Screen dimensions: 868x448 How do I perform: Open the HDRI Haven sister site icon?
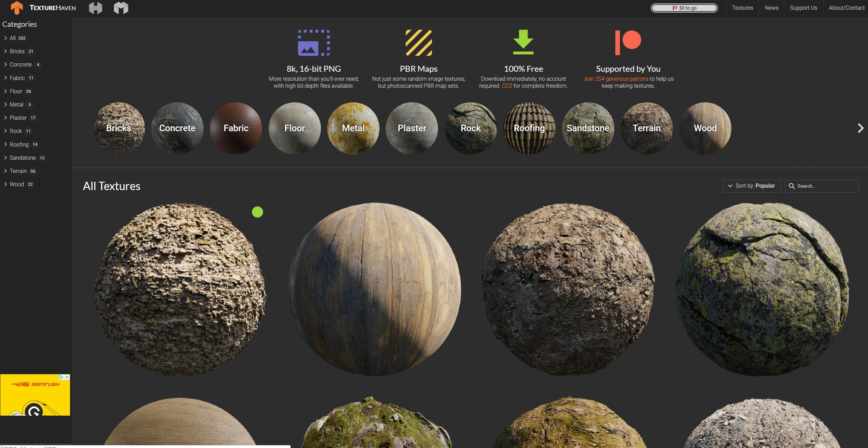(x=95, y=8)
